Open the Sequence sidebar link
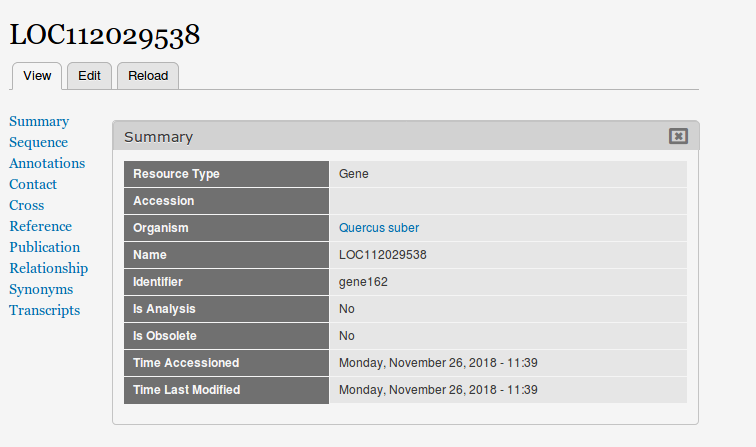The image size is (756, 447). click(39, 142)
